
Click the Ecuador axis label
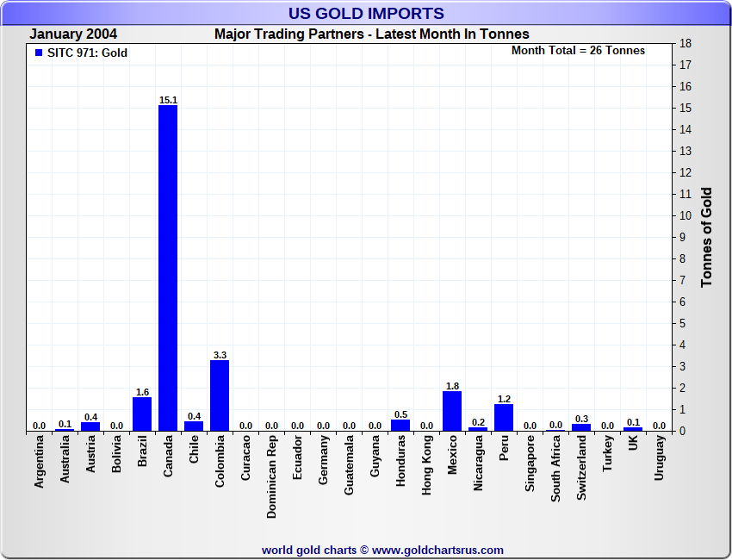(297, 457)
